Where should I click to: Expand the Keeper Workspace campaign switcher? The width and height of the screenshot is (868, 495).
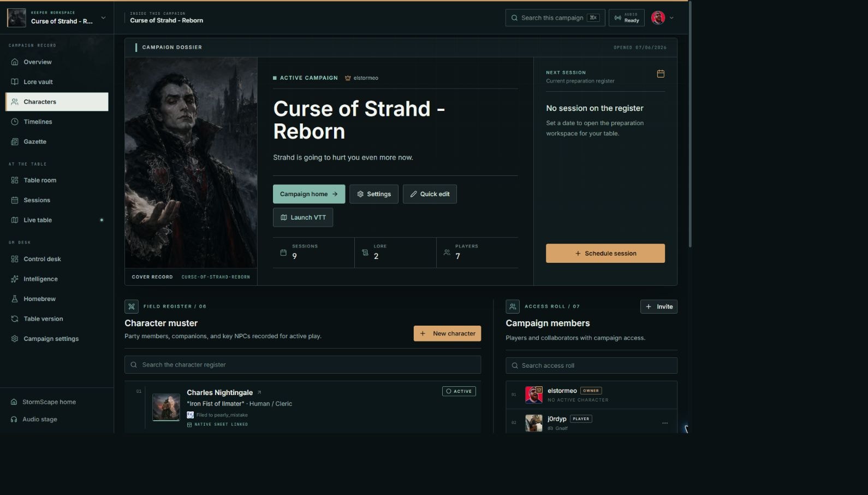103,17
